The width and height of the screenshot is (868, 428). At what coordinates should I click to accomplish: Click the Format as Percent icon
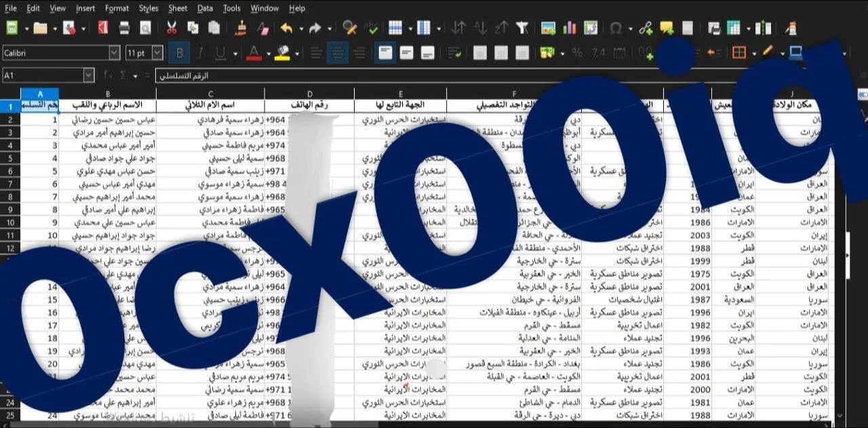point(577,52)
